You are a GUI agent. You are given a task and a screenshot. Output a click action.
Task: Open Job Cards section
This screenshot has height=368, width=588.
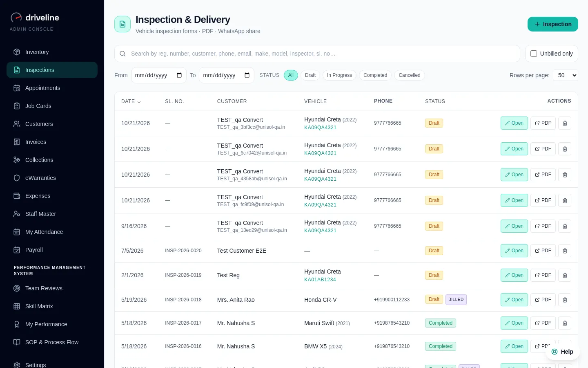pos(52,106)
